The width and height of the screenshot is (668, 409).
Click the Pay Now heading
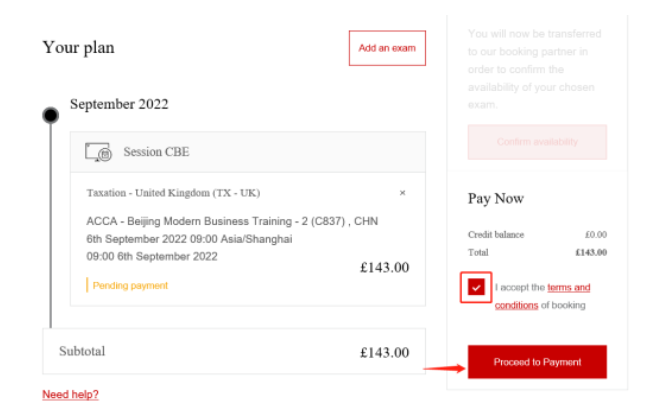tap(496, 198)
